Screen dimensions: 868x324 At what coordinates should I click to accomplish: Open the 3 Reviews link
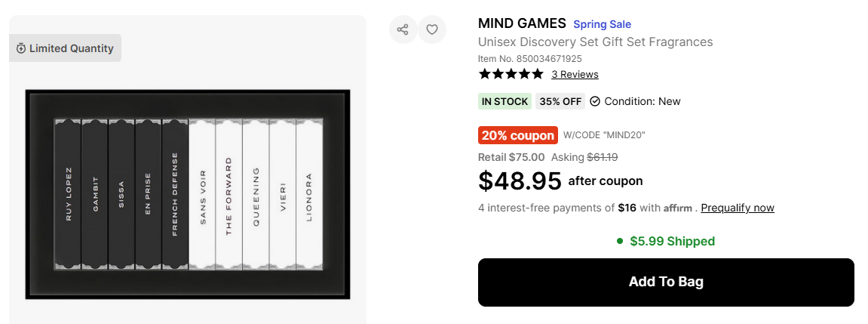(575, 74)
